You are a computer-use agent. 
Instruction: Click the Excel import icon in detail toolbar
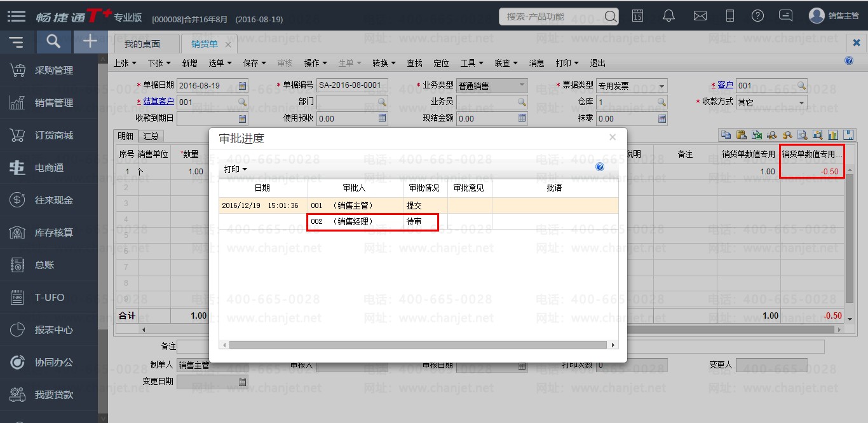(x=756, y=135)
